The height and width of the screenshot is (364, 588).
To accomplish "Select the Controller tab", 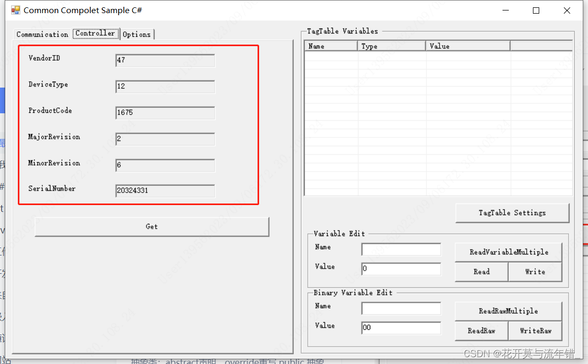I will pyautogui.click(x=95, y=33).
